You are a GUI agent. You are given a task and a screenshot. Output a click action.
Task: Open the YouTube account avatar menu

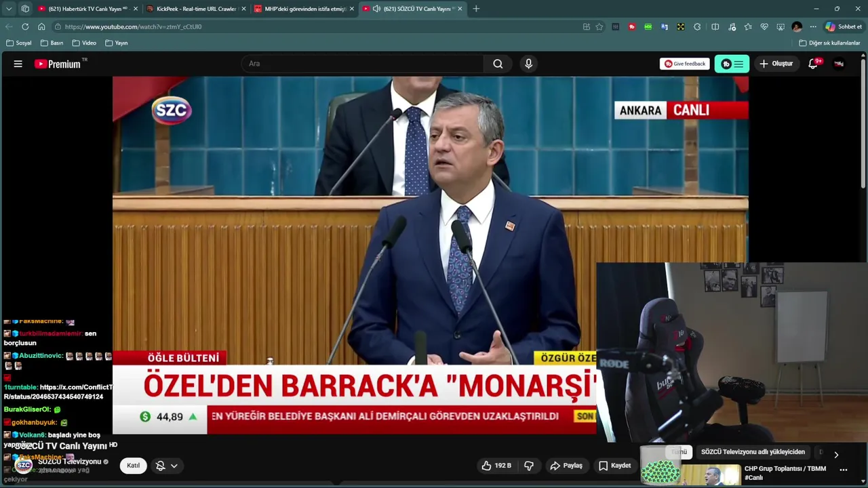[839, 64]
